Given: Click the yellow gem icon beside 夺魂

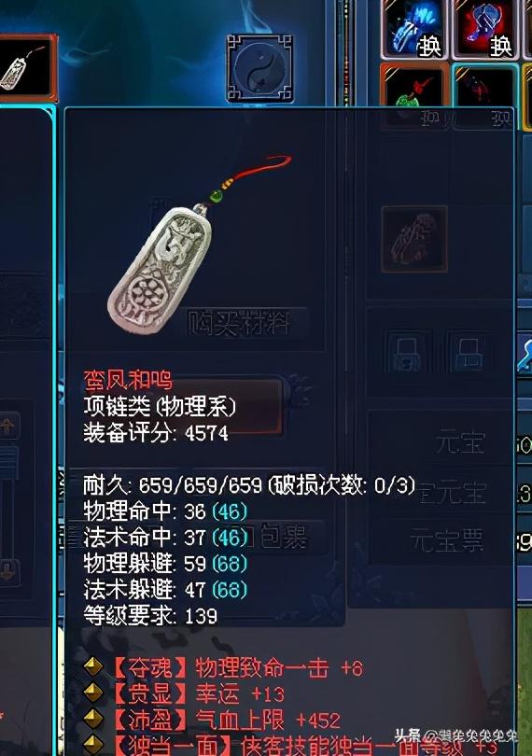Looking at the screenshot, I should 93,666.
